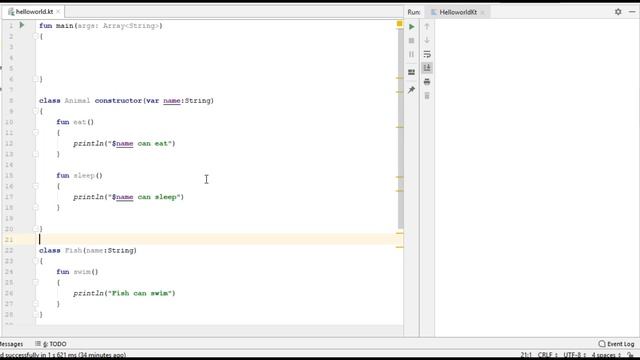Viewport: 640px width, 360px height.
Task: Click the Event Log balloon icon
Action: 602,344
